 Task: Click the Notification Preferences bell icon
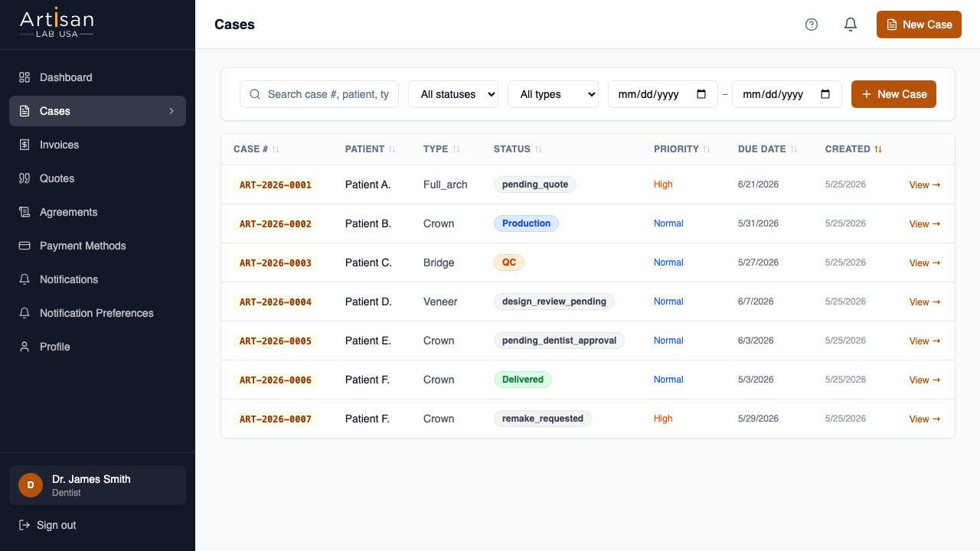[x=24, y=313]
